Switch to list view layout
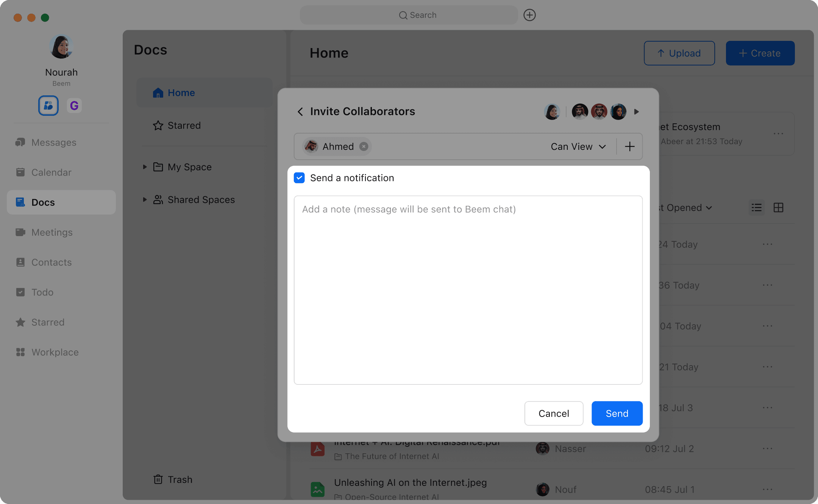818x504 pixels. [756, 208]
